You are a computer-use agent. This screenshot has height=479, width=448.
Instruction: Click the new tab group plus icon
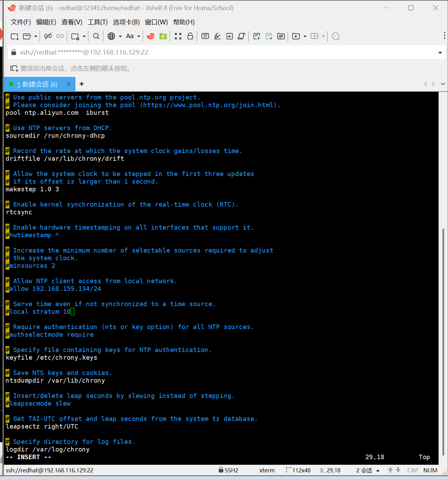pos(296,36)
